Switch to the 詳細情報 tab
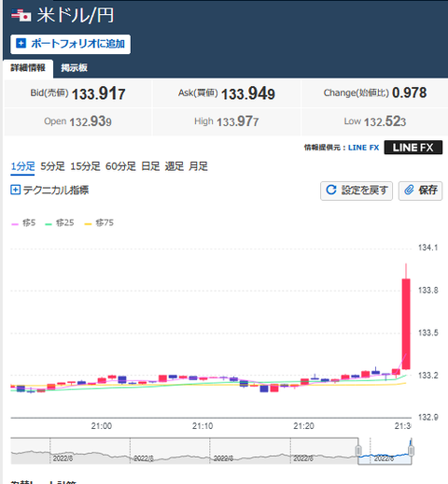Image resolution: width=448 pixels, height=484 pixels. pos(28,68)
